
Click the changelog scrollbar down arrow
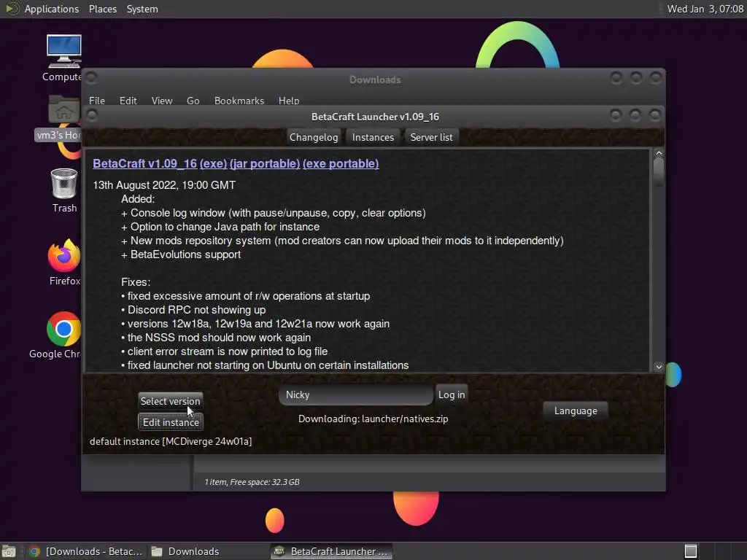[x=659, y=367]
